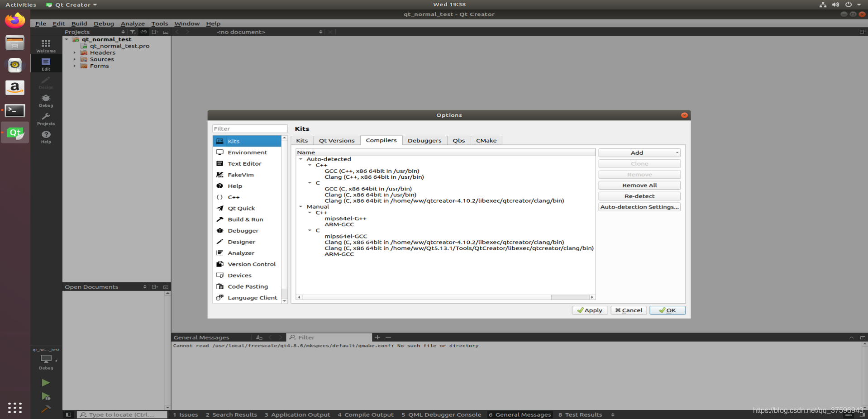Open Auto-detection Settings
This screenshot has width=868, height=419.
click(639, 207)
